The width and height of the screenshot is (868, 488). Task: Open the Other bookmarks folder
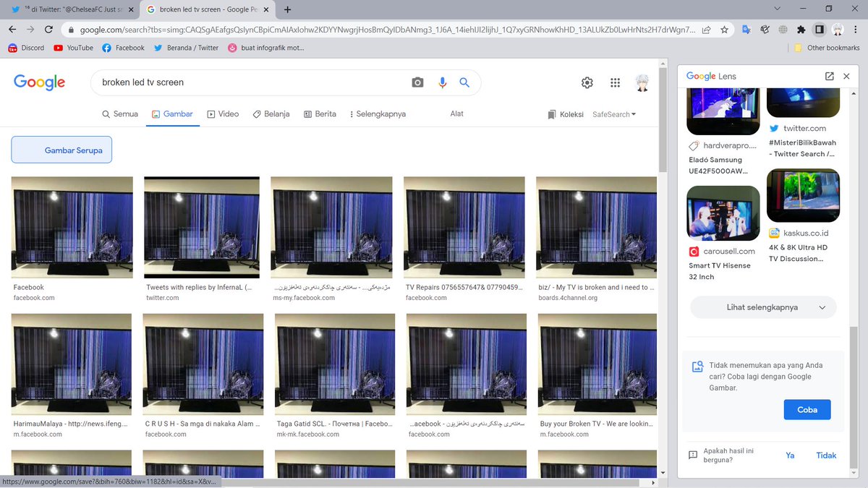tap(826, 48)
